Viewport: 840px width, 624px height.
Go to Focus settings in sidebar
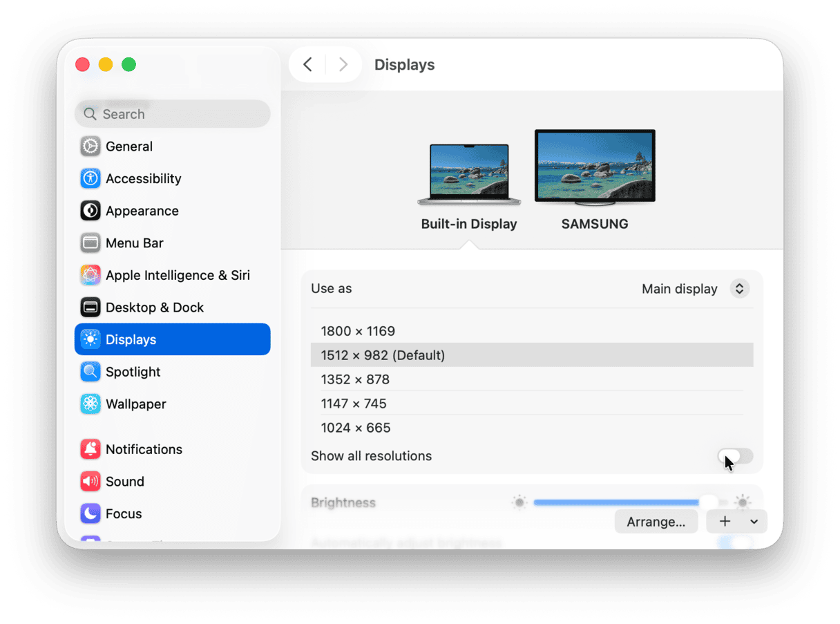click(124, 513)
